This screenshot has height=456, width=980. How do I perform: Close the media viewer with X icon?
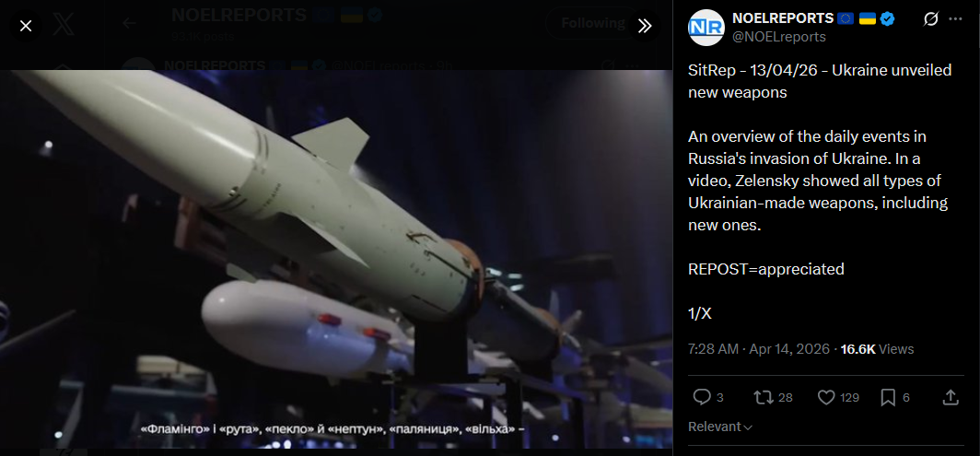click(26, 26)
